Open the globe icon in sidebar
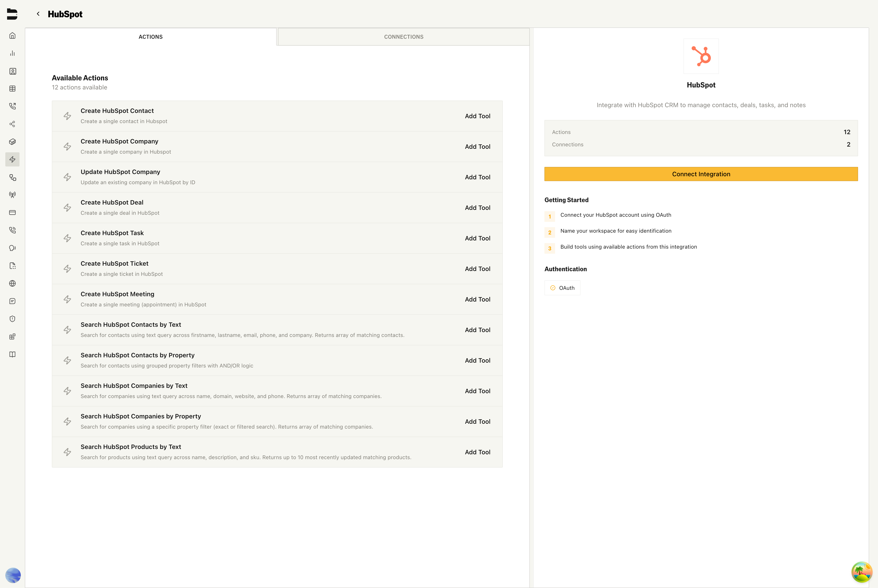 pos(12,284)
